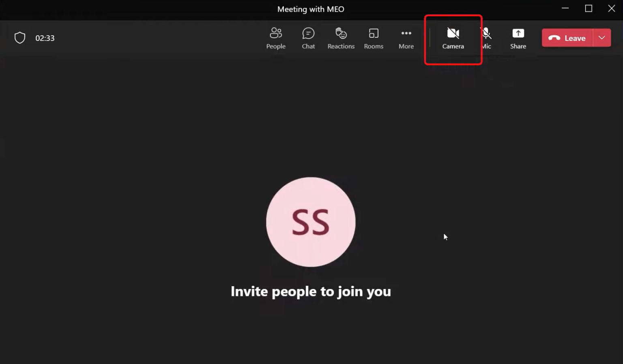Open the Leave button dropdown arrow
The width and height of the screenshot is (623, 364).
[x=602, y=38]
